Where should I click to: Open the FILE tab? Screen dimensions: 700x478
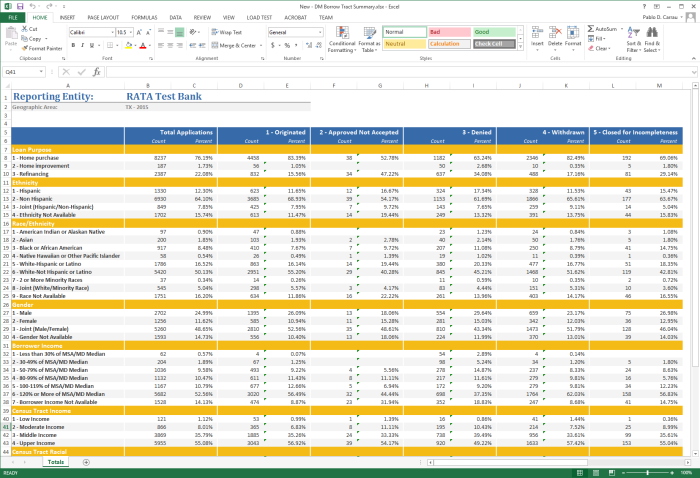13,17
